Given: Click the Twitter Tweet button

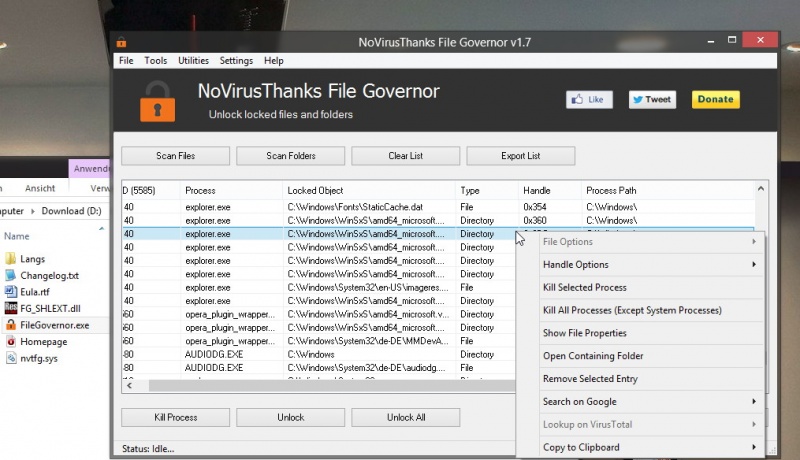Looking at the screenshot, I should point(652,99).
